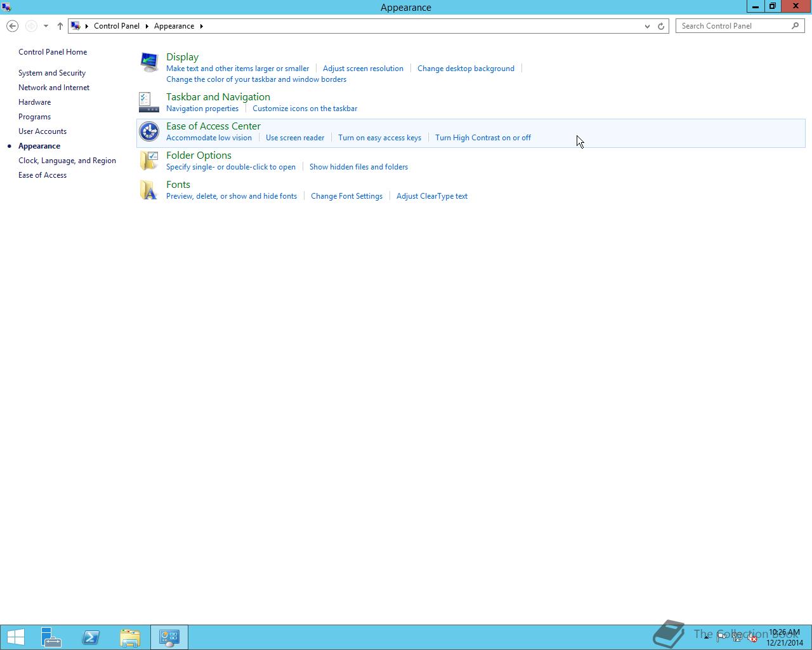Click Use screen reader
This screenshot has width=812, height=650.
click(295, 138)
